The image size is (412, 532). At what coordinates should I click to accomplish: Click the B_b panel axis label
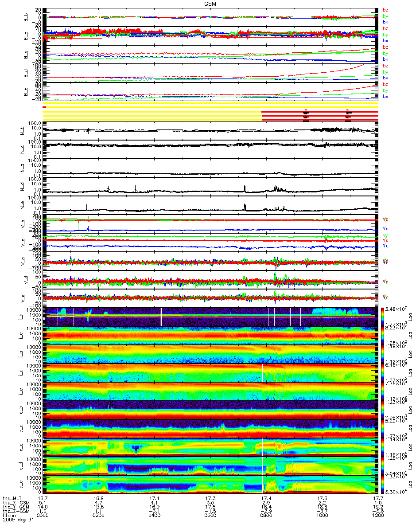(x=26, y=17)
